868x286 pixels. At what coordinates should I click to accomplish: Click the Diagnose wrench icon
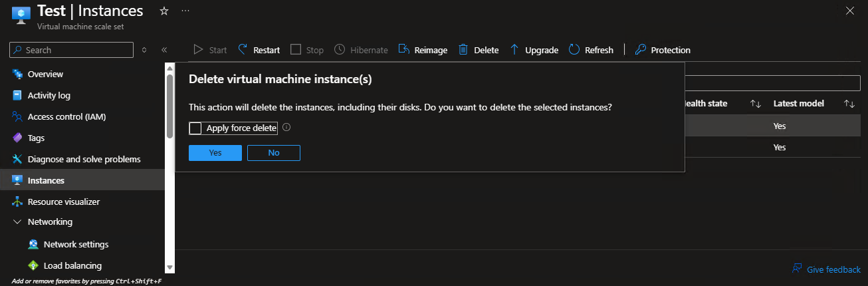17,159
